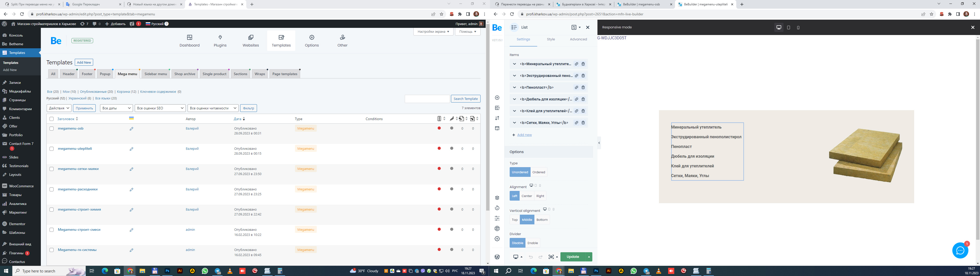The height and width of the screenshot is (276, 980).
Task: Enable the Divider option
Action: pos(533,243)
